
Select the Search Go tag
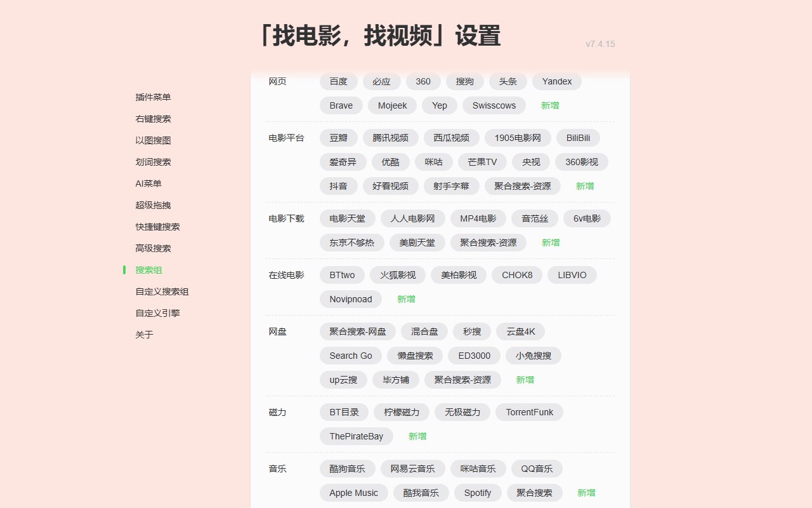(351, 356)
